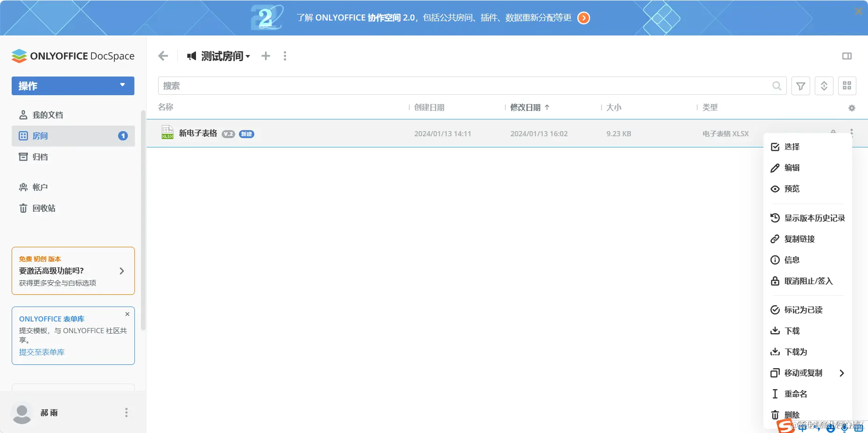Click the 提交至表单库 link

42,352
